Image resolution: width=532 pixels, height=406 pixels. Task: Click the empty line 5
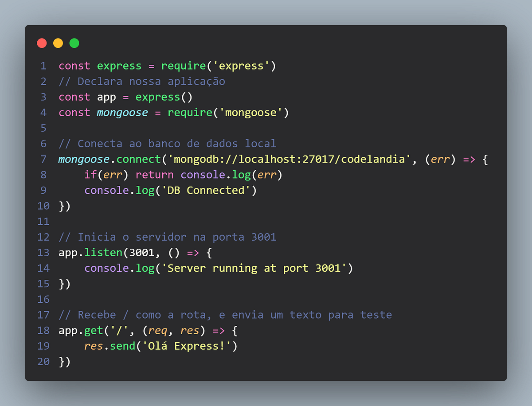coord(266,128)
